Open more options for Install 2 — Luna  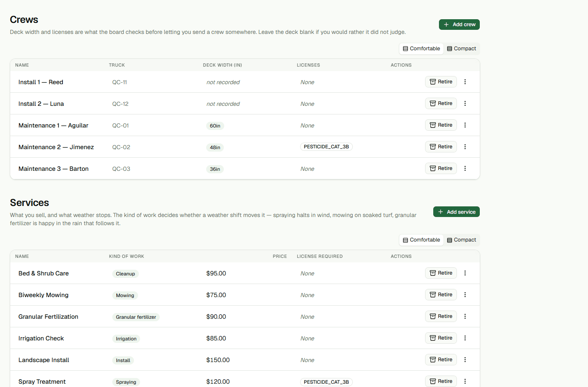465,103
